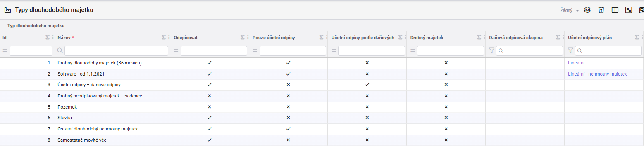Image resolution: width=644 pixels, height=149 pixels.
Task: Click the Daňová odpisová skupina filter input
Action: click(529, 51)
